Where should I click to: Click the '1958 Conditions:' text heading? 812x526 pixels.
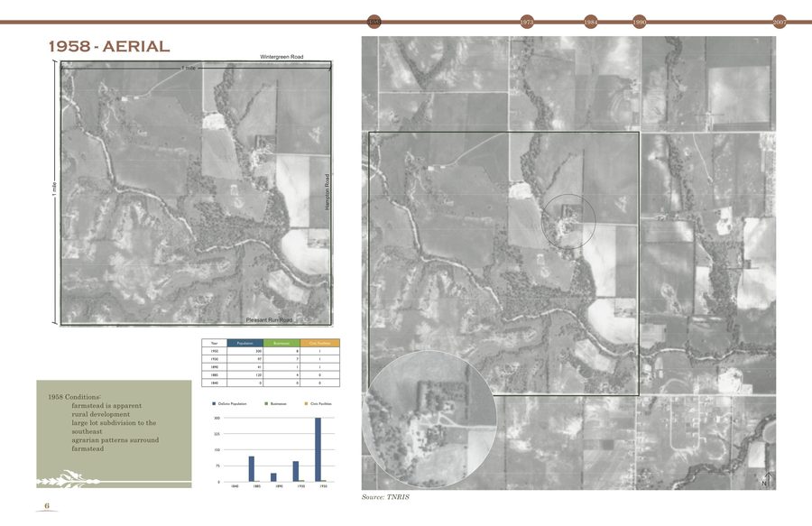click(x=74, y=397)
